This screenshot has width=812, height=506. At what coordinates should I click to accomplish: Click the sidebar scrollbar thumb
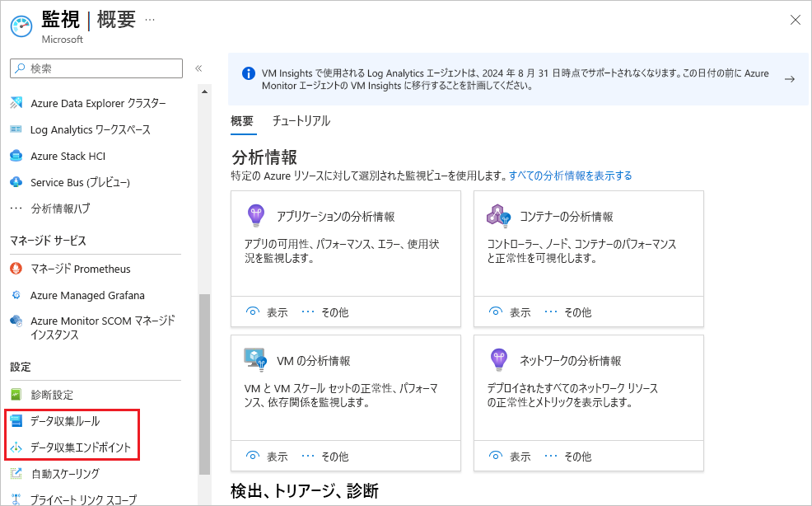(x=204, y=384)
